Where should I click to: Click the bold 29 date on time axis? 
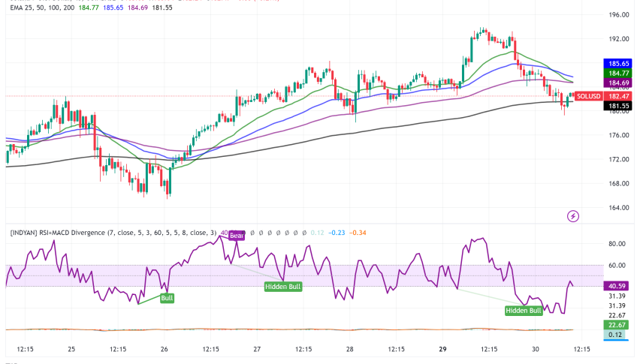(443, 350)
